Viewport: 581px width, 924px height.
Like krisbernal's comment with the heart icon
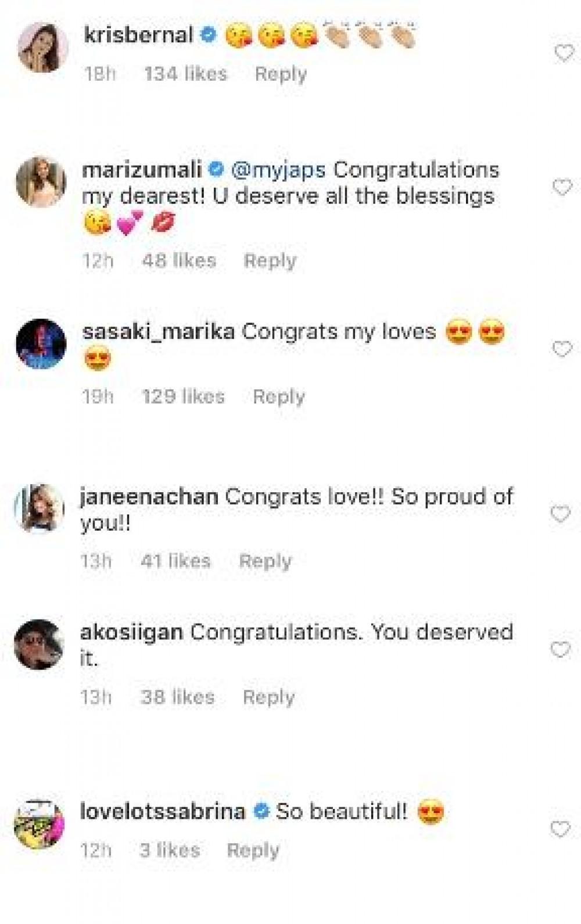(564, 53)
